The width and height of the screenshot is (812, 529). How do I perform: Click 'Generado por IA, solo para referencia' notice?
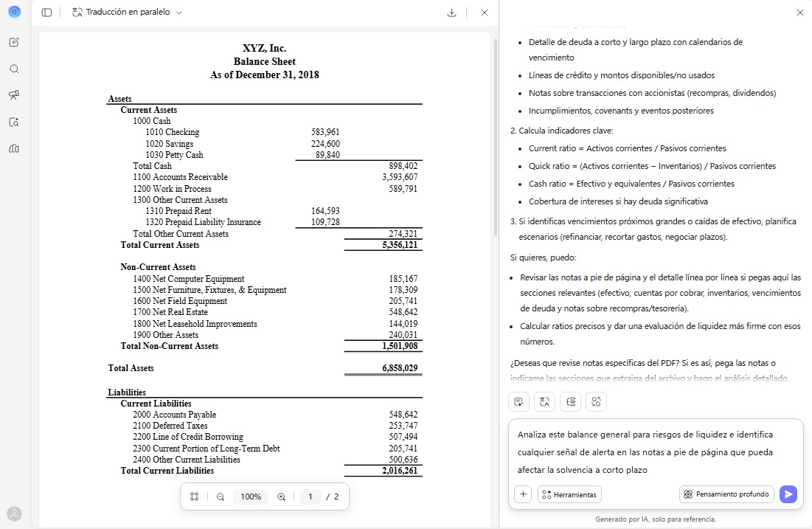point(656,519)
